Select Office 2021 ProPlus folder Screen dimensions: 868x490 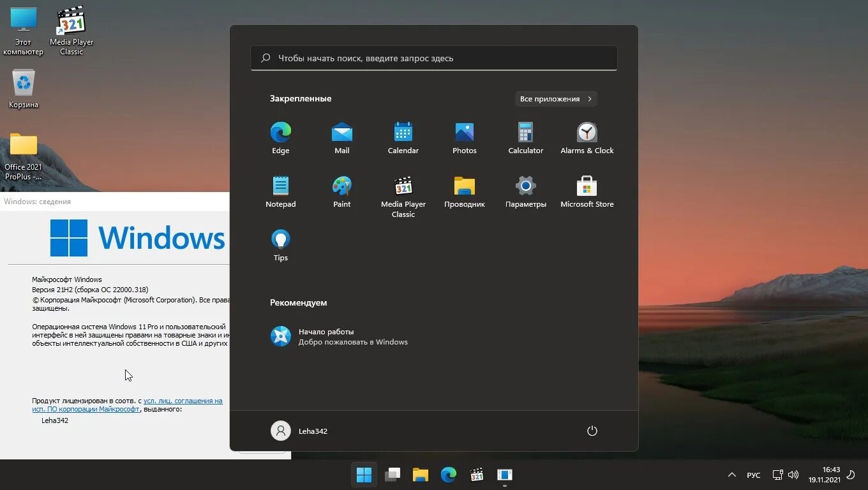click(24, 156)
